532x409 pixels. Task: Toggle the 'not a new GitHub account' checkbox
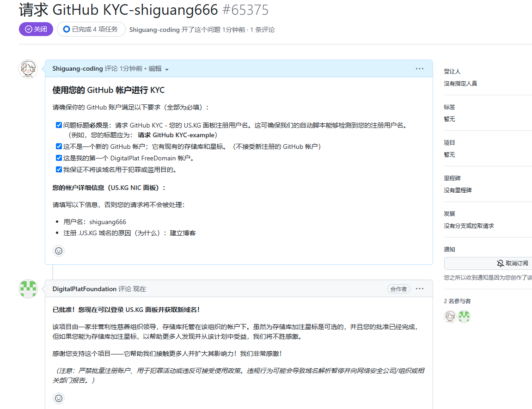coord(59,146)
